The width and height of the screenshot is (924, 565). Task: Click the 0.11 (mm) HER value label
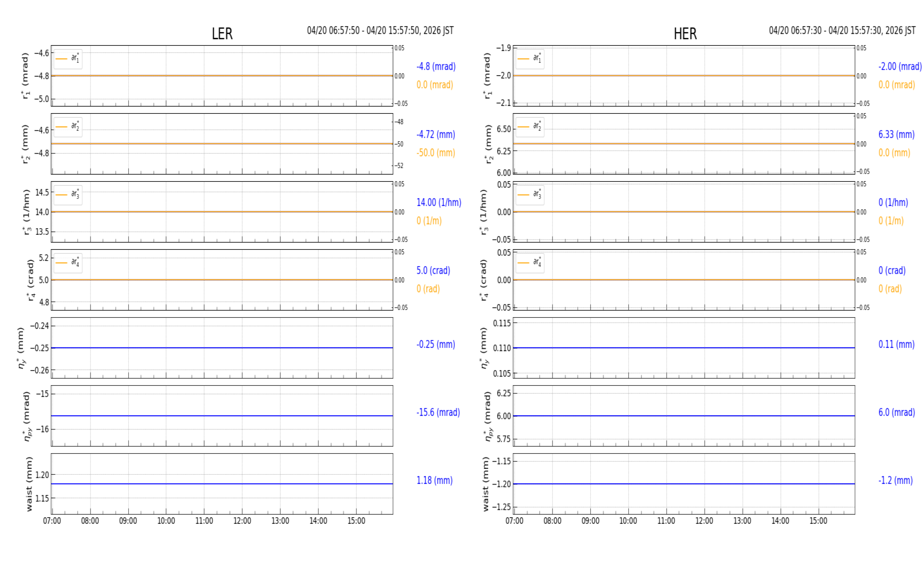click(x=897, y=345)
